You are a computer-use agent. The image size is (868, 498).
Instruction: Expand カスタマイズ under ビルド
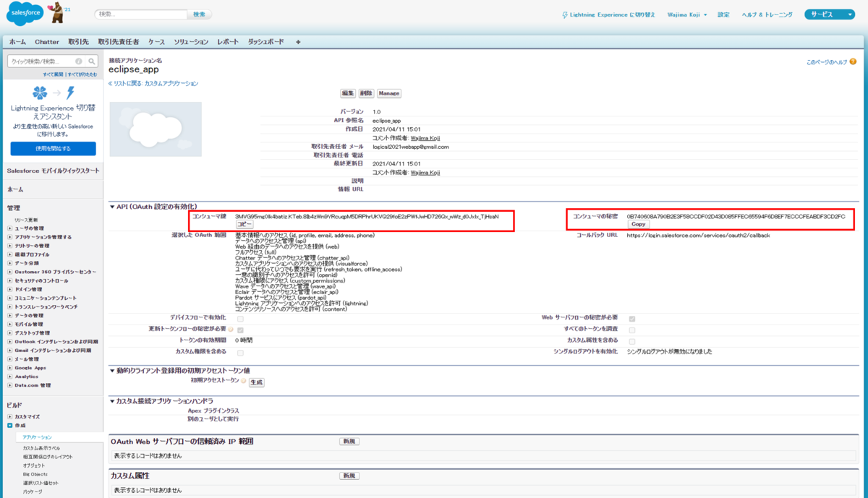(x=10, y=417)
